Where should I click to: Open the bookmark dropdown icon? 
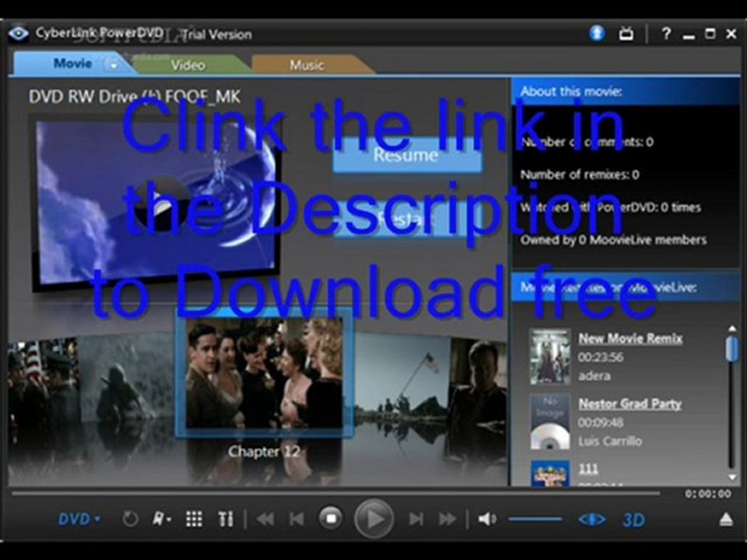click(162, 519)
